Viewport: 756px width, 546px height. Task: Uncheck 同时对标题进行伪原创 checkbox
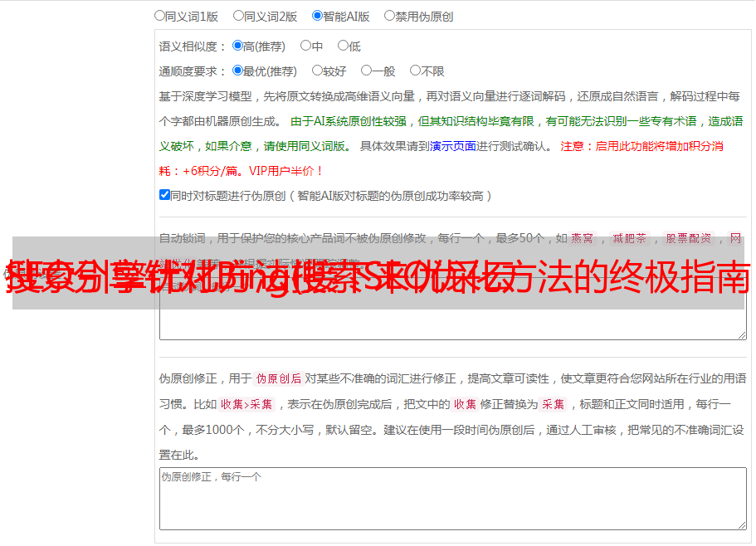(x=164, y=195)
